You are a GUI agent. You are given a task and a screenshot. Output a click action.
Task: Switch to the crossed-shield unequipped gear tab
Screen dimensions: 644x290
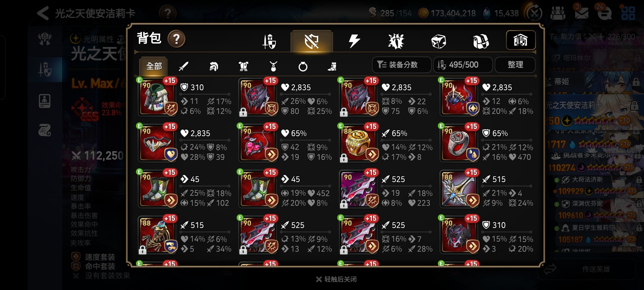pyautogui.click(x=312, y=41)
